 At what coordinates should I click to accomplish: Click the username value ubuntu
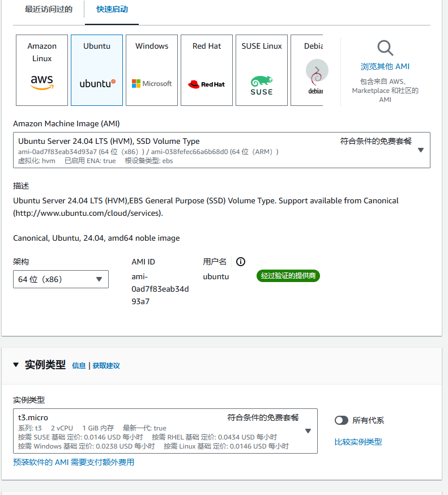click(x=216, y=276)
